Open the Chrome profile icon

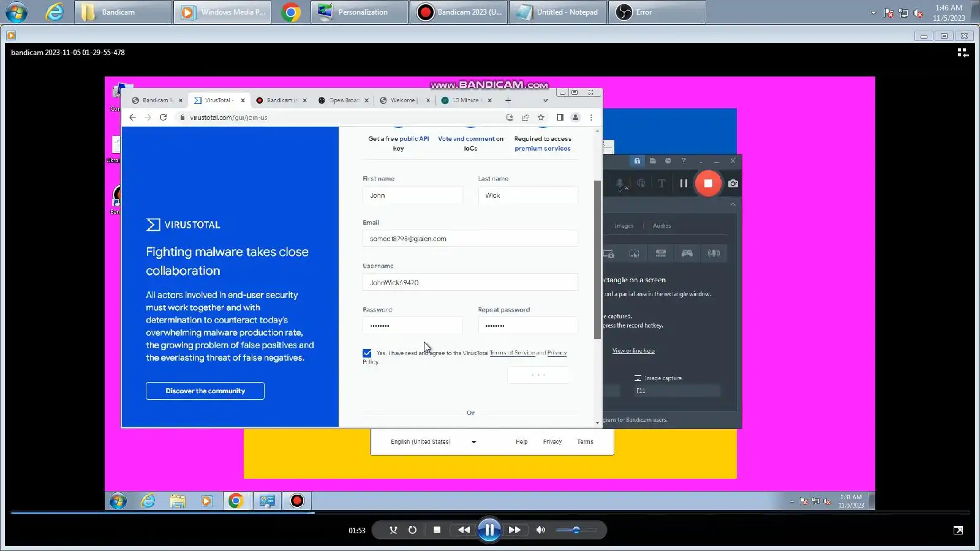tap(575, 118)
